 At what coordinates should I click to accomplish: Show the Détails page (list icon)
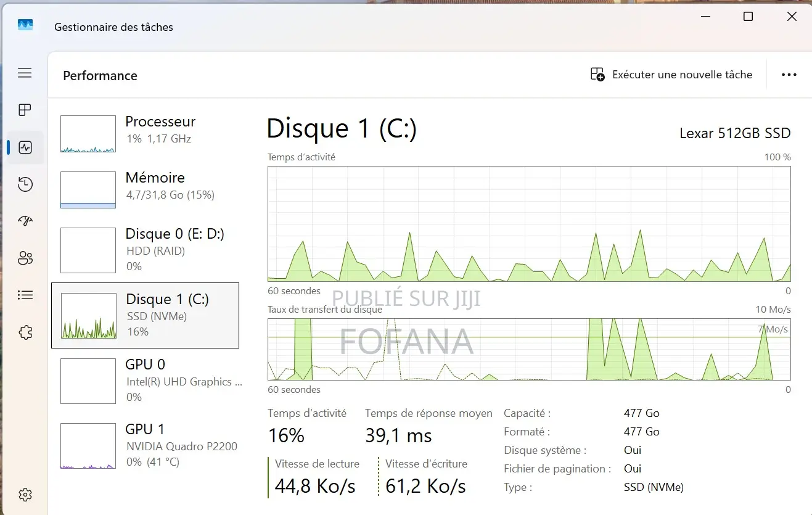pos(25,295)
